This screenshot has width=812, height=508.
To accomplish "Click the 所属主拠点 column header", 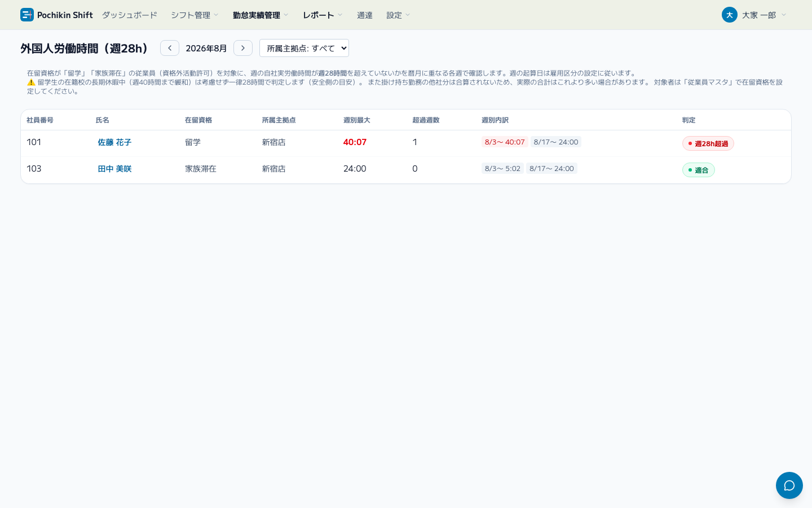I will pos(279,120).
